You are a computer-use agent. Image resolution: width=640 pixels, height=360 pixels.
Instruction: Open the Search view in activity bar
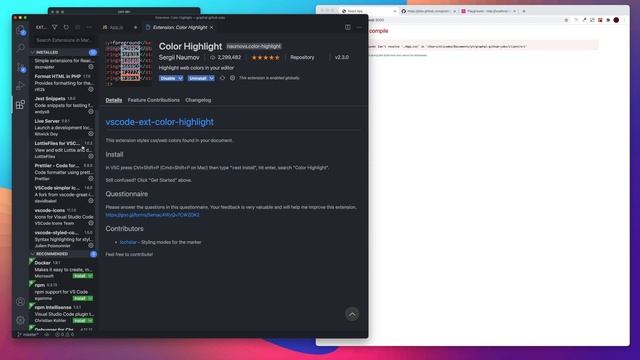pos(20,48)
